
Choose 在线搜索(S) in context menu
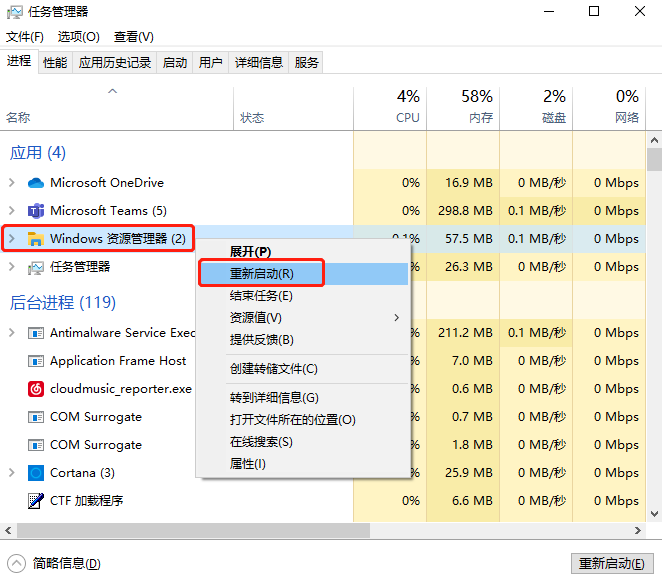point(304,442)
